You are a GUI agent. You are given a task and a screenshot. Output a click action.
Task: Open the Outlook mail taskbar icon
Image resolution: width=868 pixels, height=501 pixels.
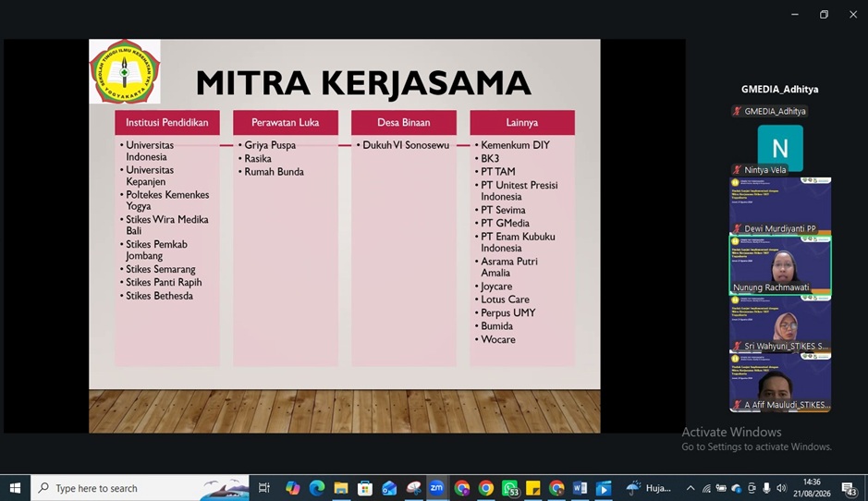coord(389,488)
